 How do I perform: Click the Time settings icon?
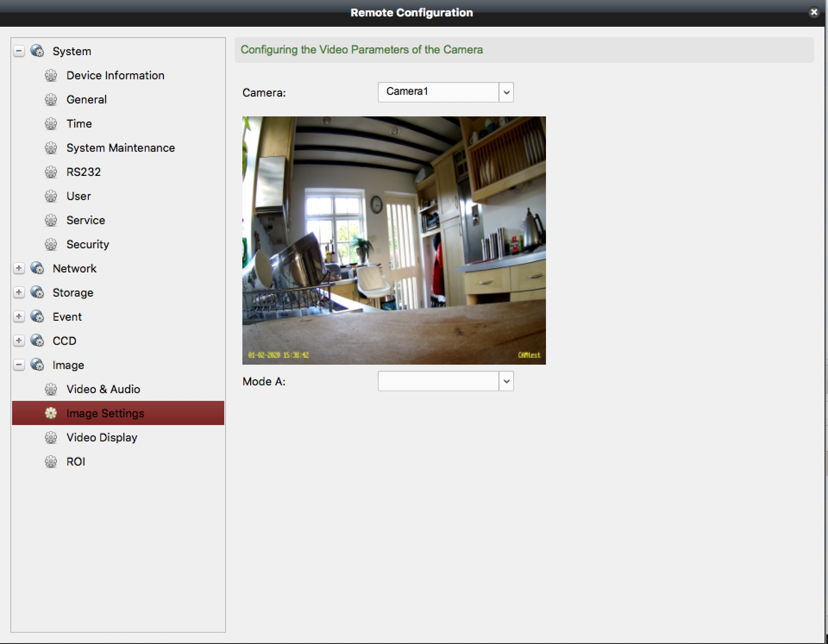coord(52,124)
